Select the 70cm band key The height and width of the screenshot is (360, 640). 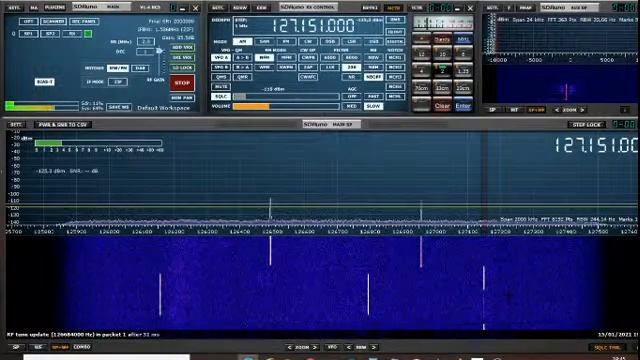[x=421, y=88]
